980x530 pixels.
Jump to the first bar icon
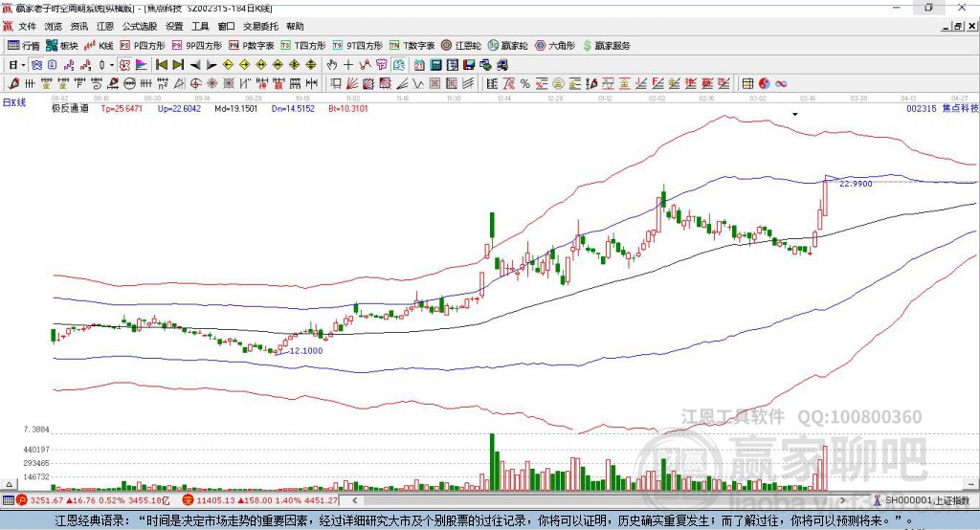pyautogui.click(x=161, y=65)
